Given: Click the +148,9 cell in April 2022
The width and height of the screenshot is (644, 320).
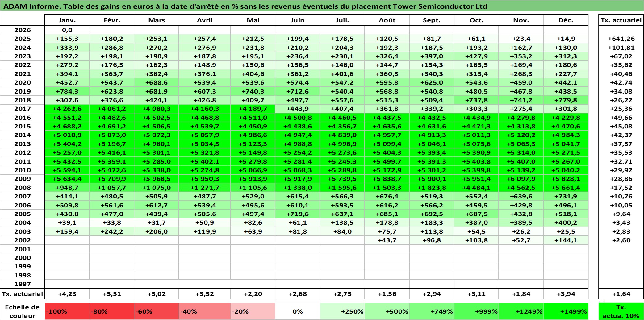Looking at the screenshot, I should coord(205,65).
